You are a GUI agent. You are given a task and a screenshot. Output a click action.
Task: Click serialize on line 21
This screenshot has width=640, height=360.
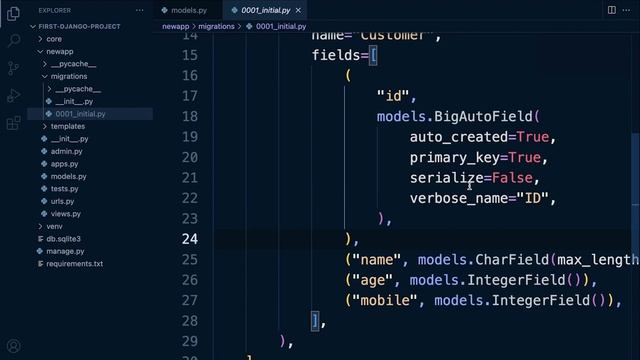coord(447,178)
